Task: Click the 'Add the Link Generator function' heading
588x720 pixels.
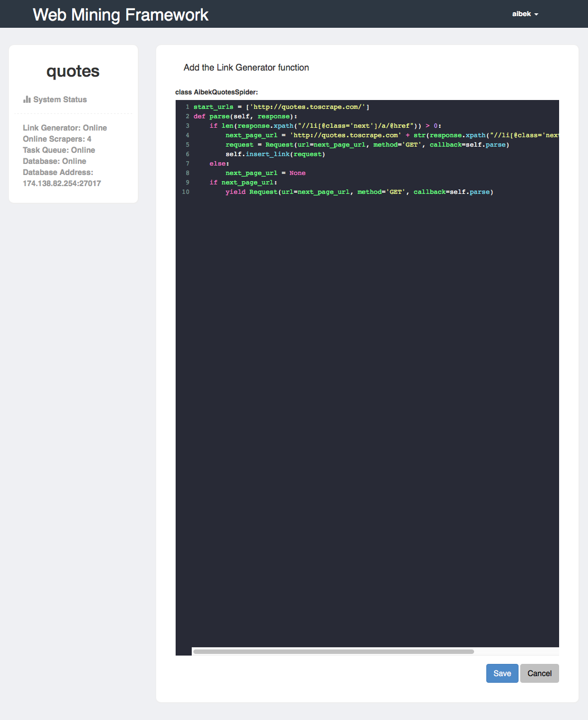Action: (246, 67)
